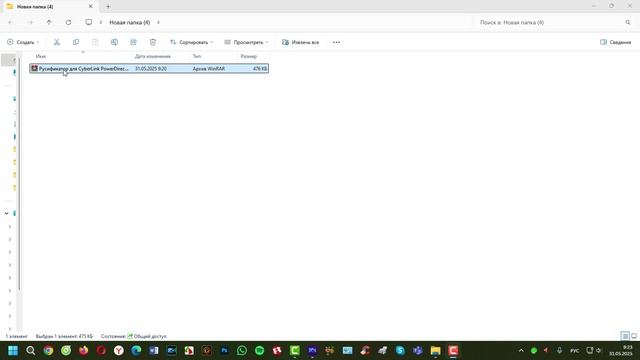Open Opera browser from the taskbar
This screenshot has width=640, height=360.
coord(101,351)
